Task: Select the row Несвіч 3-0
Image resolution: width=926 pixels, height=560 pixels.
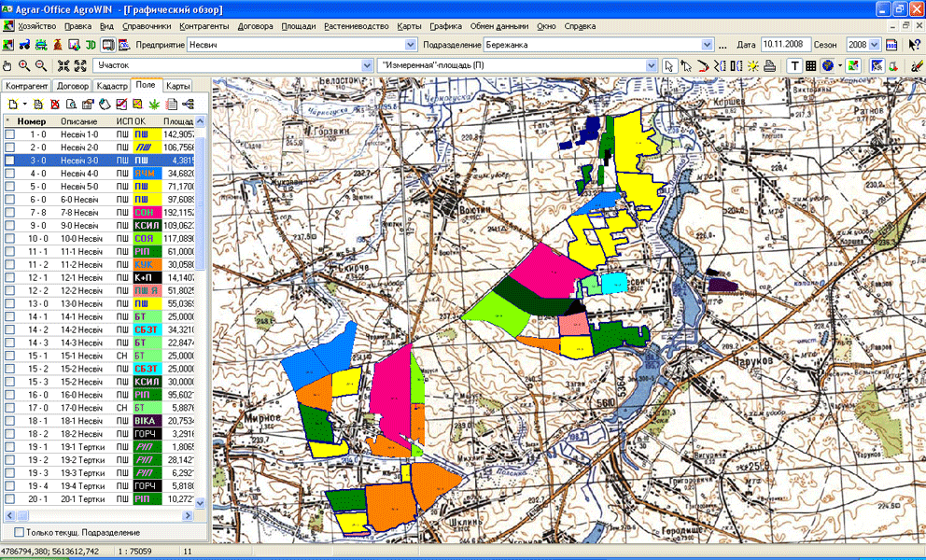Action: click(x=99, y=161)
